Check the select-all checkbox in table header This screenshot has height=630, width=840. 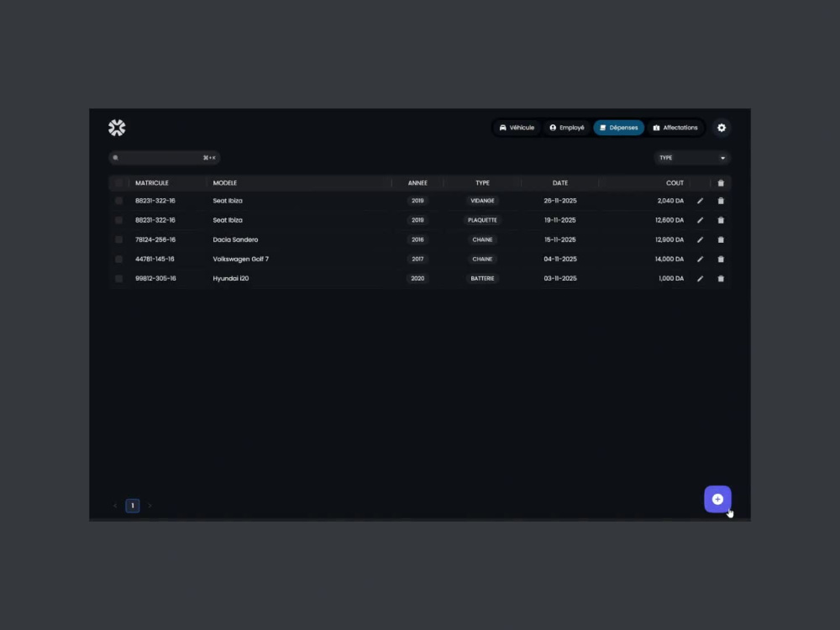coord(118,182)
